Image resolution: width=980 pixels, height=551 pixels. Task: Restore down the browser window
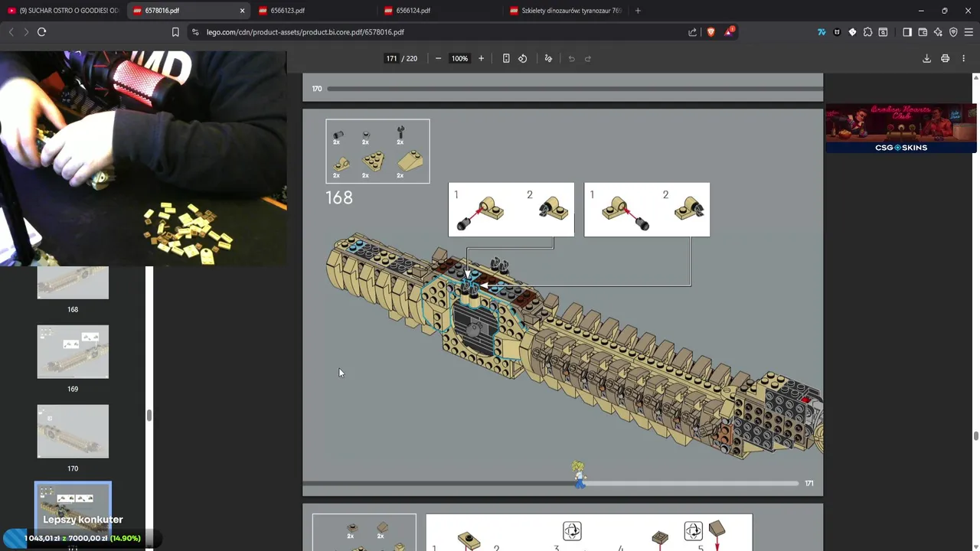pos(945,11)
